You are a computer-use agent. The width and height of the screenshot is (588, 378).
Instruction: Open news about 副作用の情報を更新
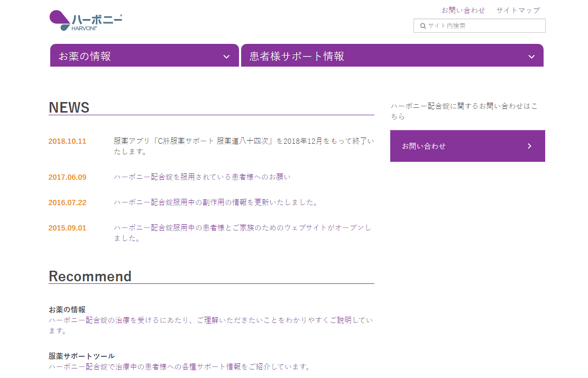(x=216, y=202)
